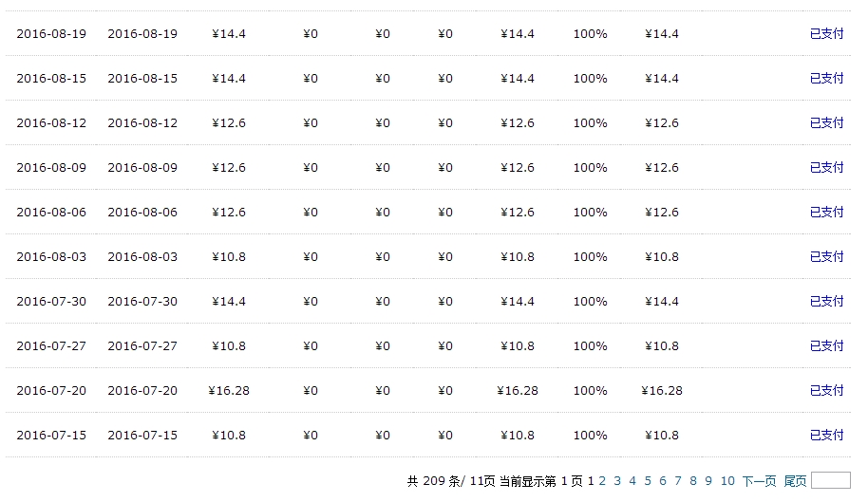Go to page 7 in pagination
Viewport: 868px width, 502px height.
pos(678,481)
